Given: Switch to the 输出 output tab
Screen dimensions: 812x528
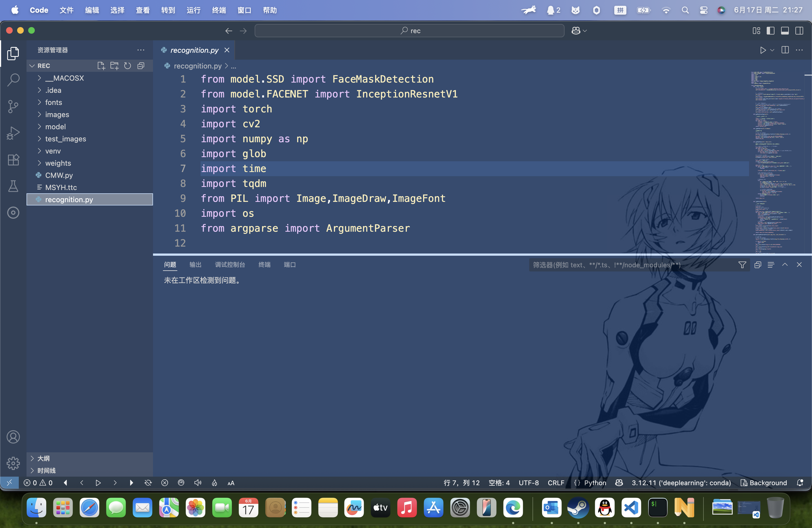Looking at the screenshot, I should pos(195,265).
